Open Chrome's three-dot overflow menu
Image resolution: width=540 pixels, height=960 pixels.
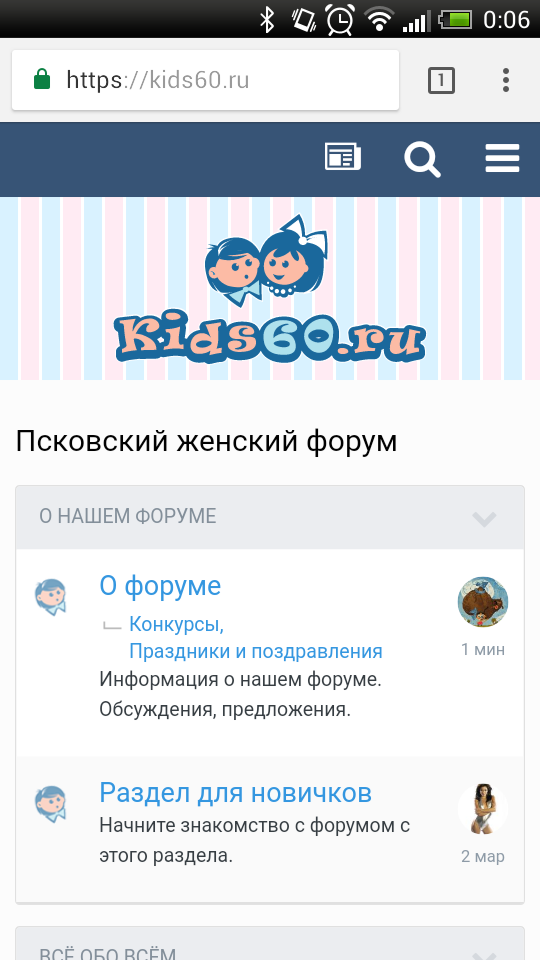tap(506, 80)
